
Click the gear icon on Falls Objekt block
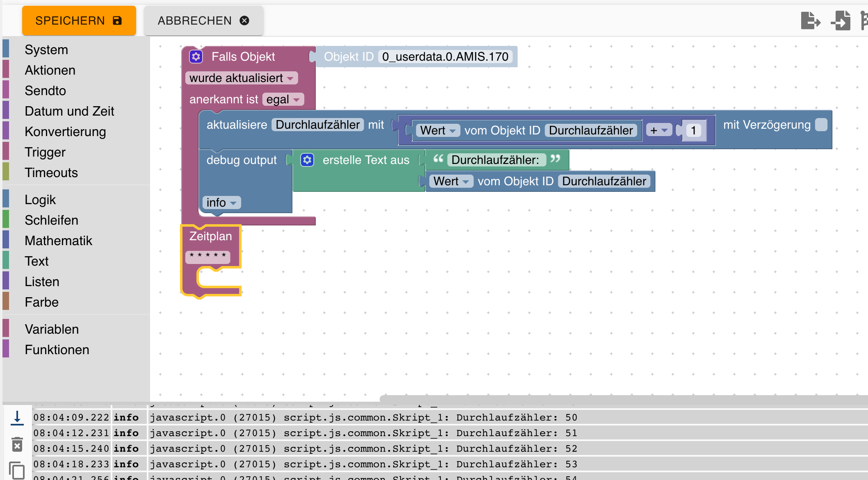click(196, 57)
